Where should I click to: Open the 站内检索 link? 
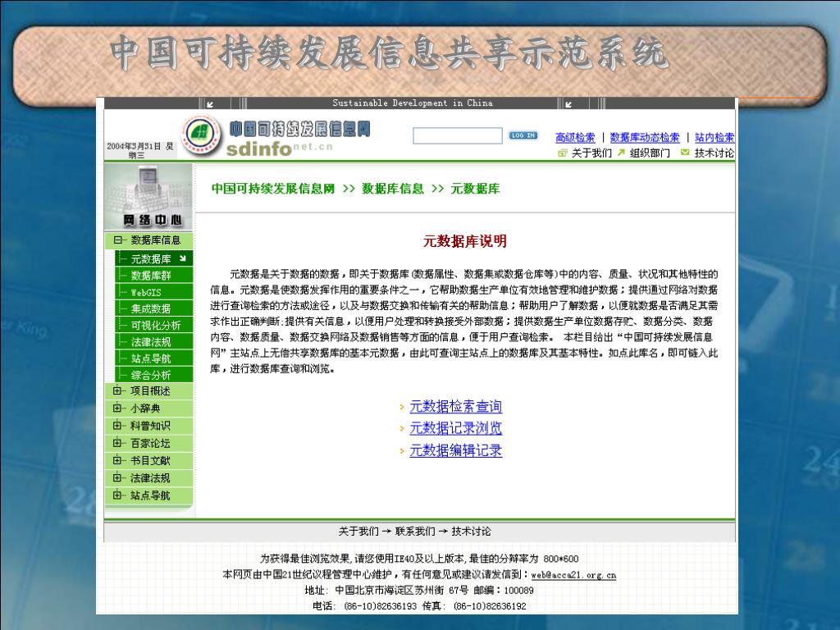(714, 138)
